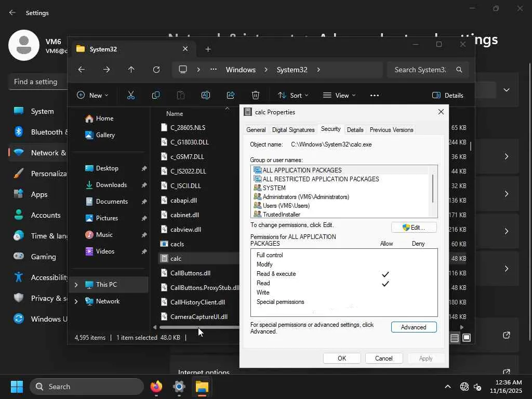
Task: Open Downloads in the Explorer sidebar
Action: [x=111, y=185]
